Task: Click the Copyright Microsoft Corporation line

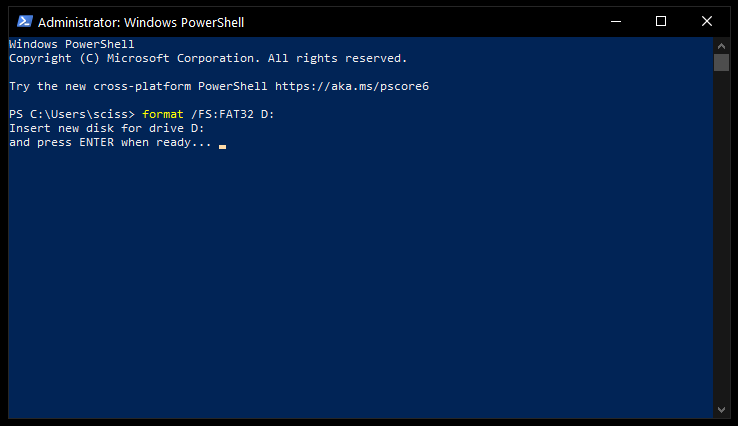Action: 208,58
